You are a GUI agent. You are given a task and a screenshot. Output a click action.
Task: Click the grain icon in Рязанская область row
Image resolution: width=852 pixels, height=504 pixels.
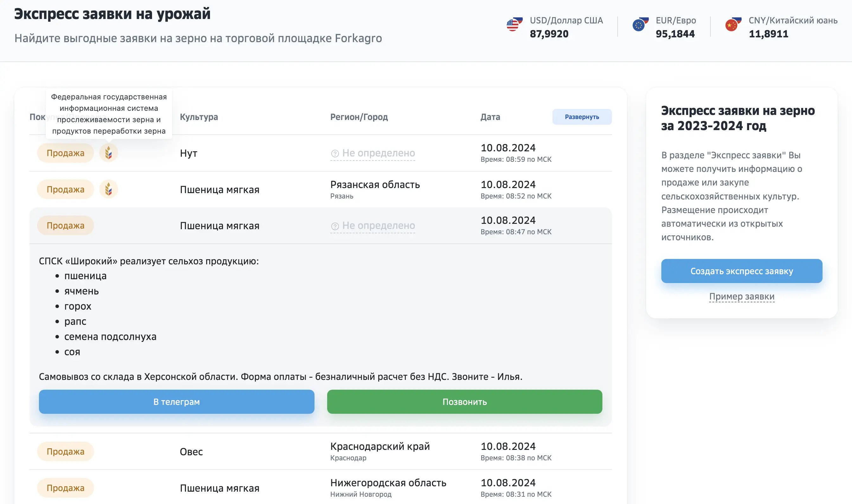point(108,189)
